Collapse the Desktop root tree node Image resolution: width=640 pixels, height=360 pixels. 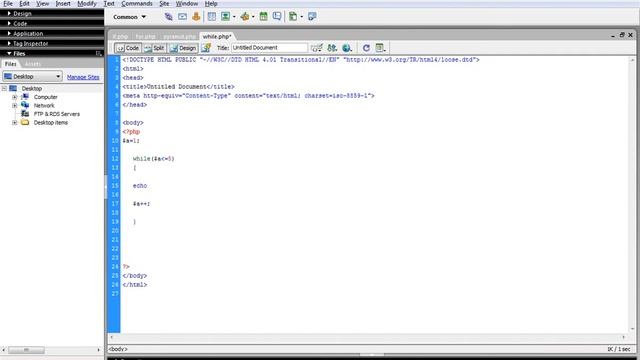pos(4,88)
